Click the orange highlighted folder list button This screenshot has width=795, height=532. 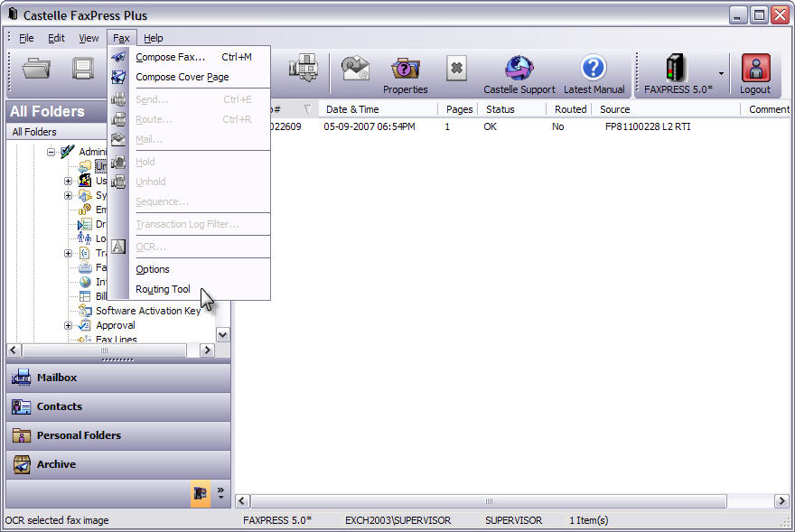[201, 493]
